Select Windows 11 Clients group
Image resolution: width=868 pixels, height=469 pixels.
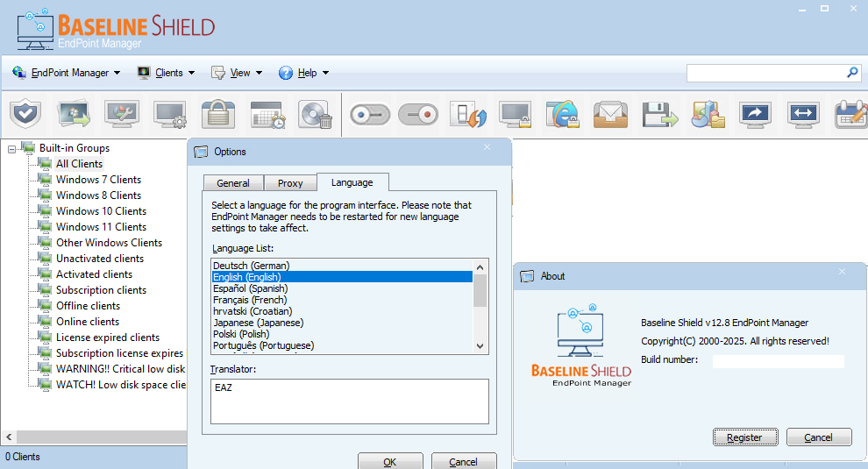102,227
